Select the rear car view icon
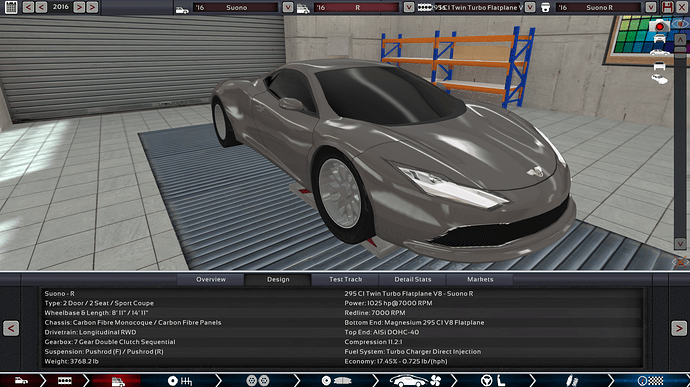The width and height of the screenshot is (690, 387). click(x=659, y=66)
